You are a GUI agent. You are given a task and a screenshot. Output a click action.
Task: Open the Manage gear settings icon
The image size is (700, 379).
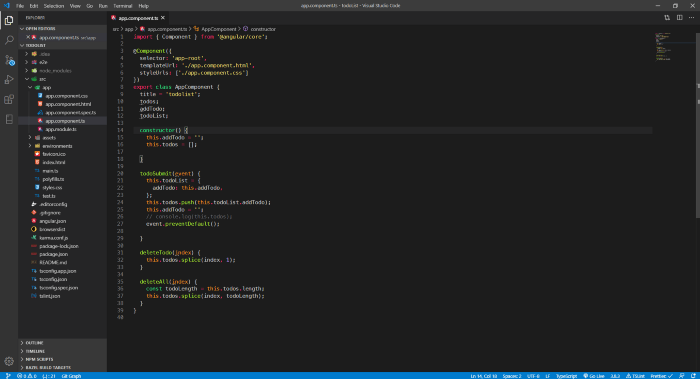pyautogui.click(x=9, y=361)
